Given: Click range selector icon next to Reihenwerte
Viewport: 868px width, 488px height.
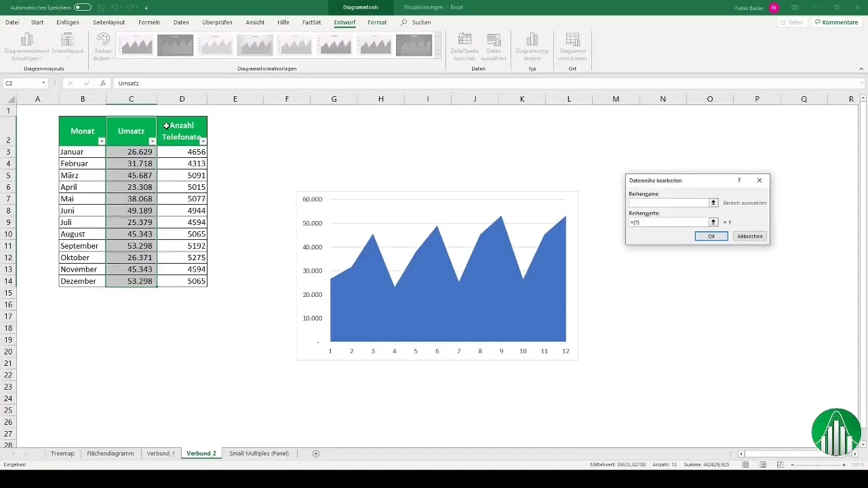Looking at the screenshot, I should 713,222.
